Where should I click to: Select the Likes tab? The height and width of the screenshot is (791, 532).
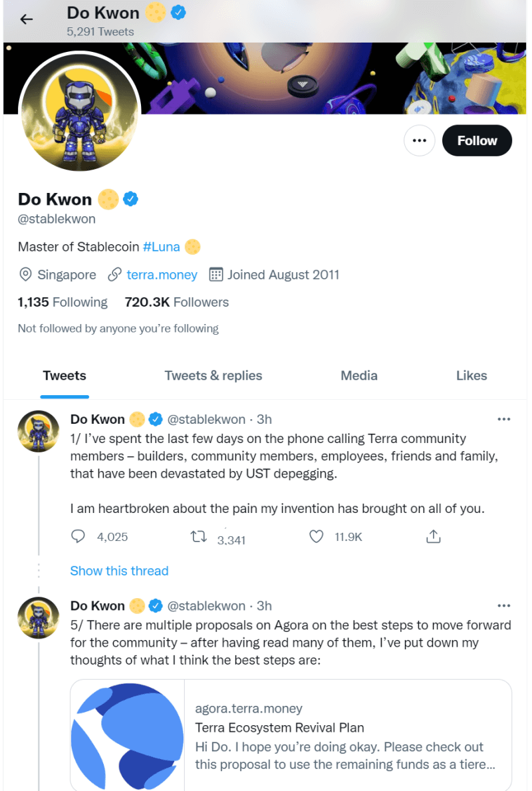click(471, 376)
